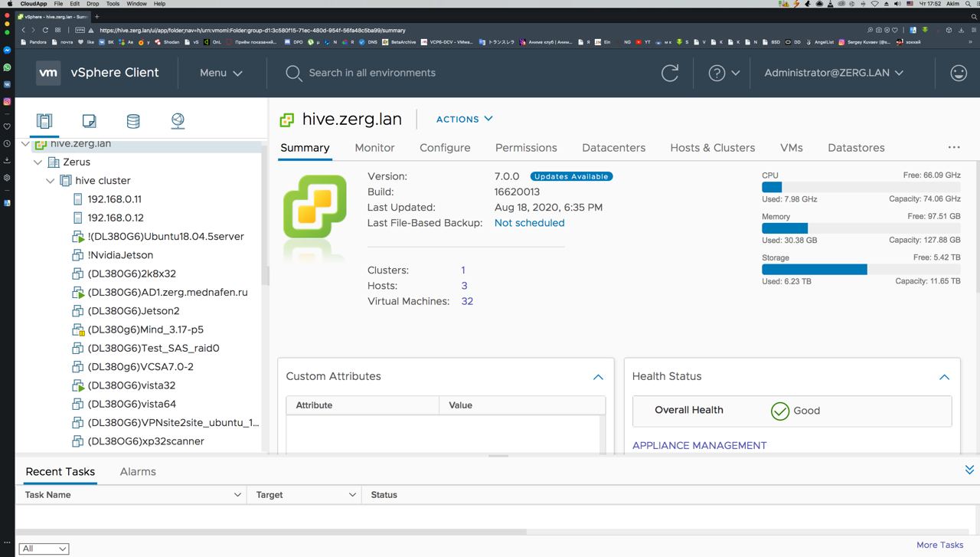Select (DL380G6)xp32scanner in the tree
Screen dimensions: 980x557
(x=145, y=441)
